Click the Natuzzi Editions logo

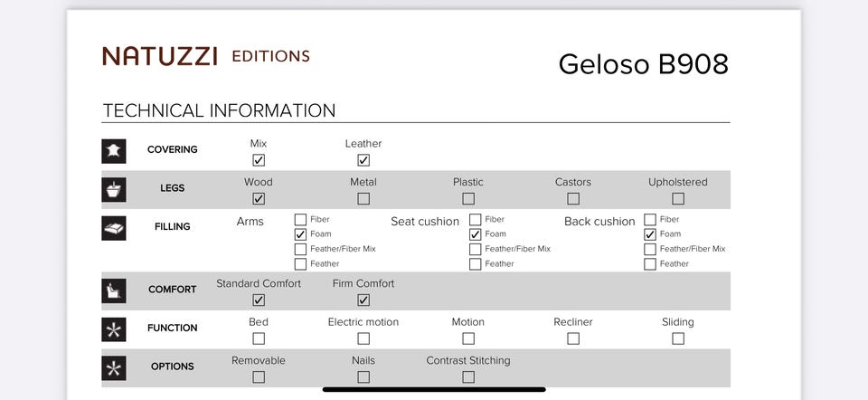click(x=206, y=56)
